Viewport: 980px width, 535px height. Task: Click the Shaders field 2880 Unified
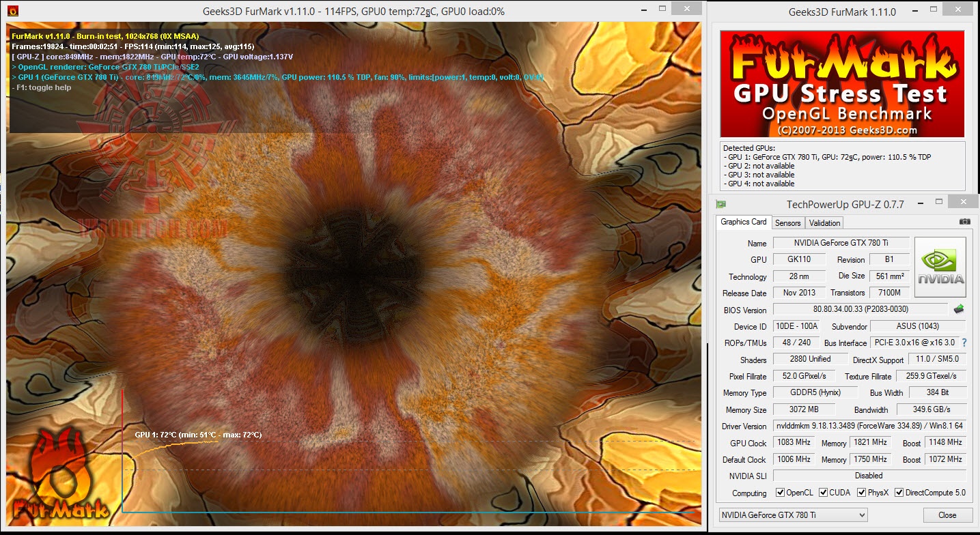[x=810, y=360]
